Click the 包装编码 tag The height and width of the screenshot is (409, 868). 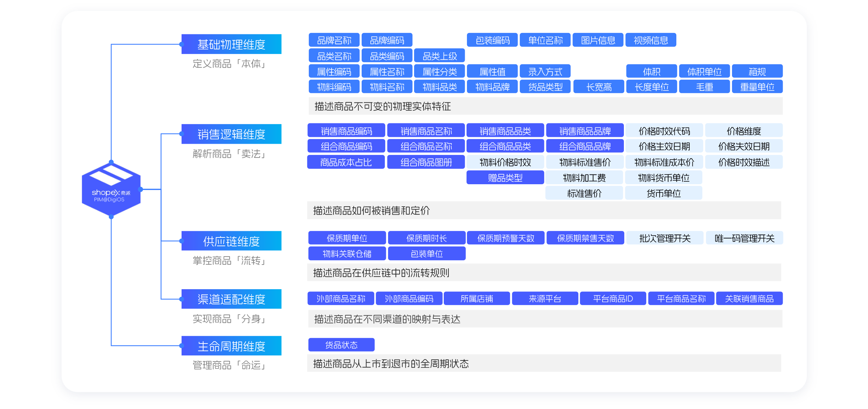pyautogui.click(x=492, y=40)
